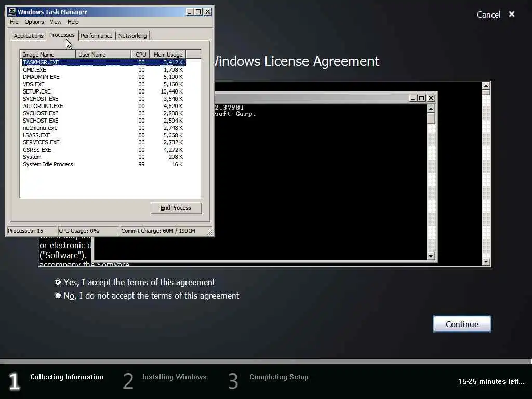
Task: Click the Commit Charge status panel
Action: 163,231
